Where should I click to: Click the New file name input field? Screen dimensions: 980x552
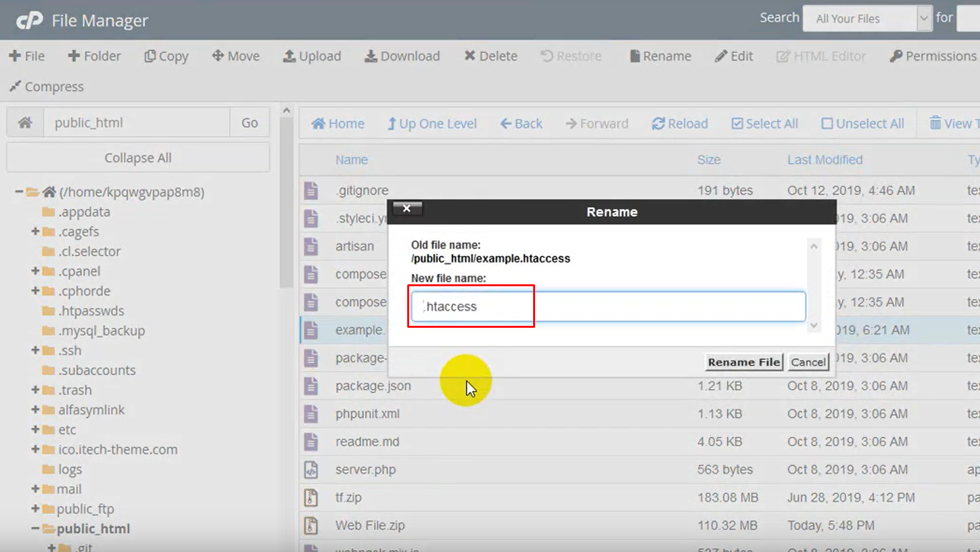[x=607, y=307]
